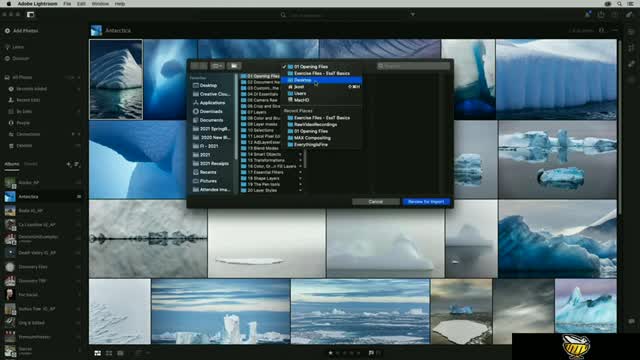Click the dialog forward arrow button

coord(203,66)
